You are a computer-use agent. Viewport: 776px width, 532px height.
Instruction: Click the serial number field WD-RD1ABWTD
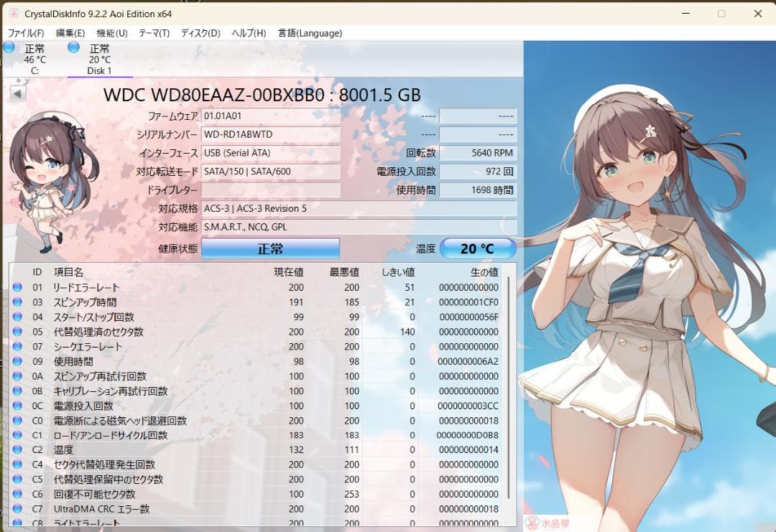pyautogui.click(x=271, y=134)
